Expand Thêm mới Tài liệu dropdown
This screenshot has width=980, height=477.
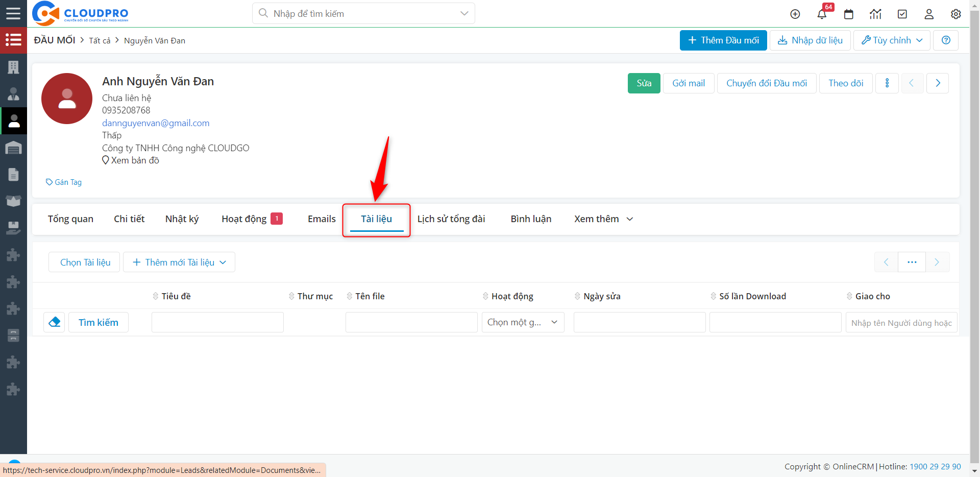pyautogui.click(x=179, y=262)
